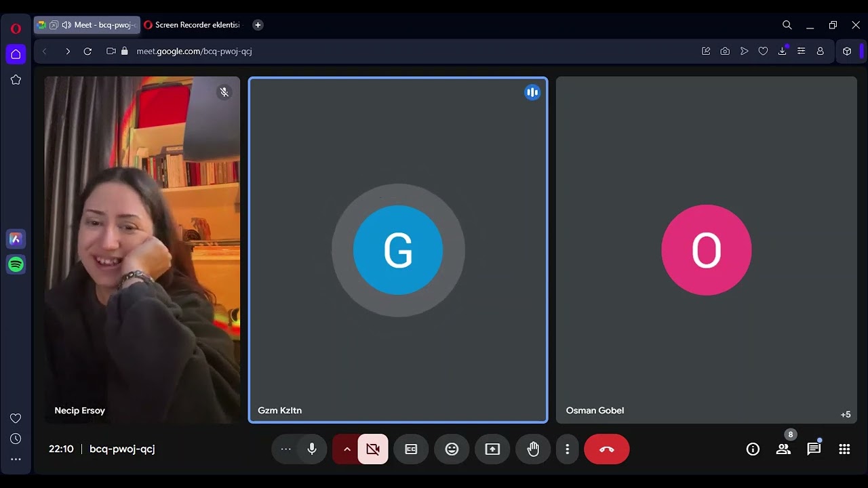Raise your hand in the meeting
Viewport: 868px width, 488px height.
pos(533,449)
